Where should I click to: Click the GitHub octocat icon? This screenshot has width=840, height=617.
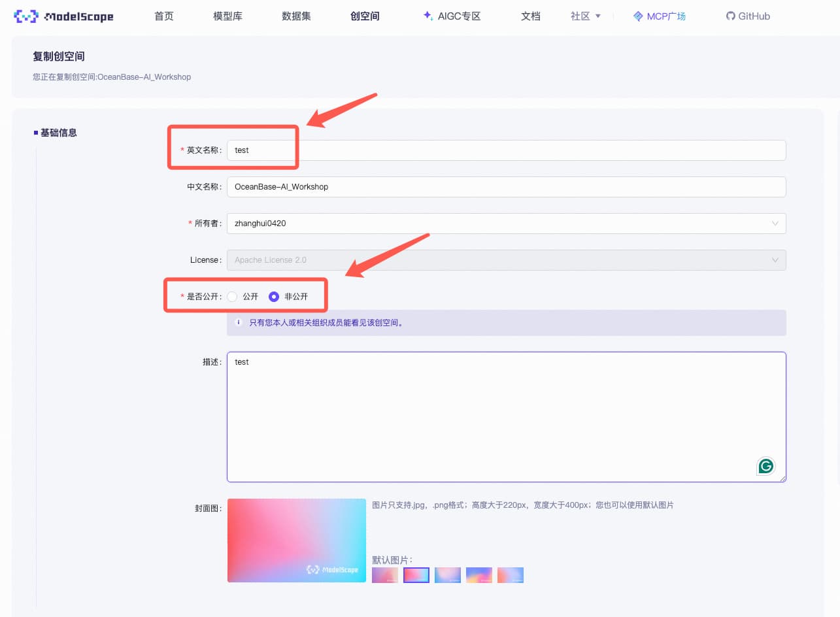[x=731, y=16]
